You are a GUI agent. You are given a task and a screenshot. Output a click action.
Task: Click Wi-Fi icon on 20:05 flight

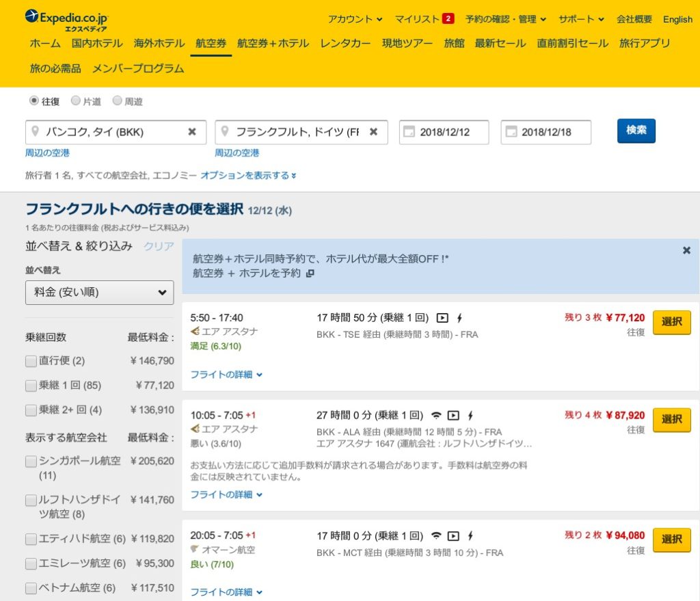436,535
